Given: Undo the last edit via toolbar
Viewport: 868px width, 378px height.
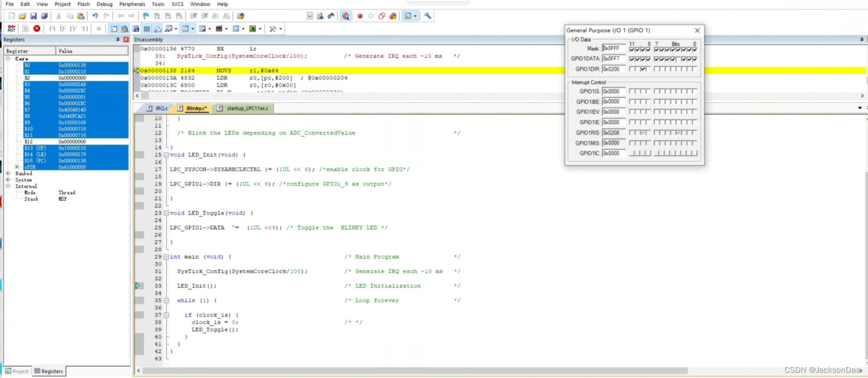Looking at the screenshot, I should (95, 16).
